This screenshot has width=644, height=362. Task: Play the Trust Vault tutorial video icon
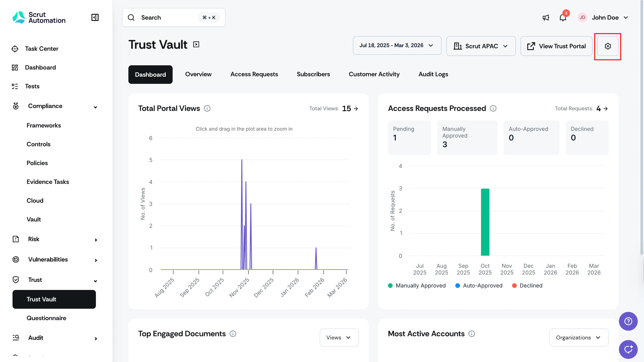[196, 44]
